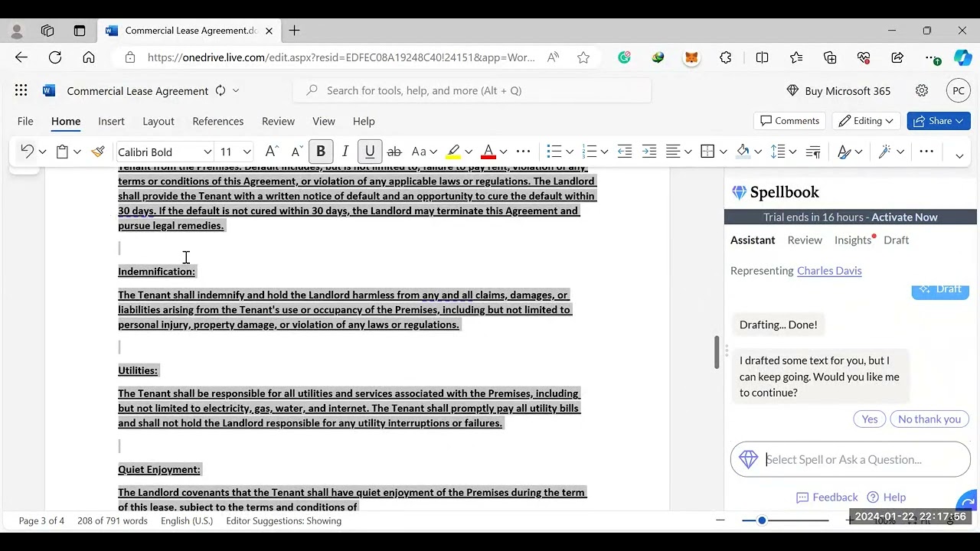Open Spellbook Insights tab
Image resolution: width=980 pixels, height=551 pixels.
tap(853, 240)
